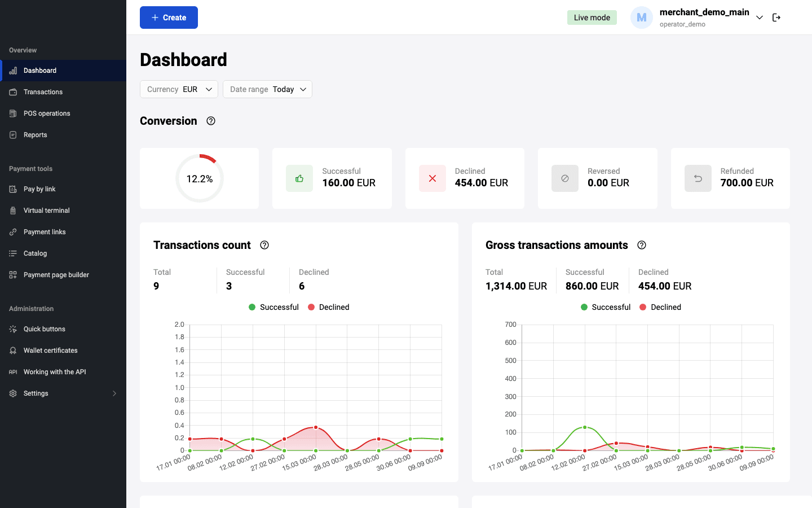Click the Declined red X icon
The image size is (812, 508).
click(x=433, y=178)
